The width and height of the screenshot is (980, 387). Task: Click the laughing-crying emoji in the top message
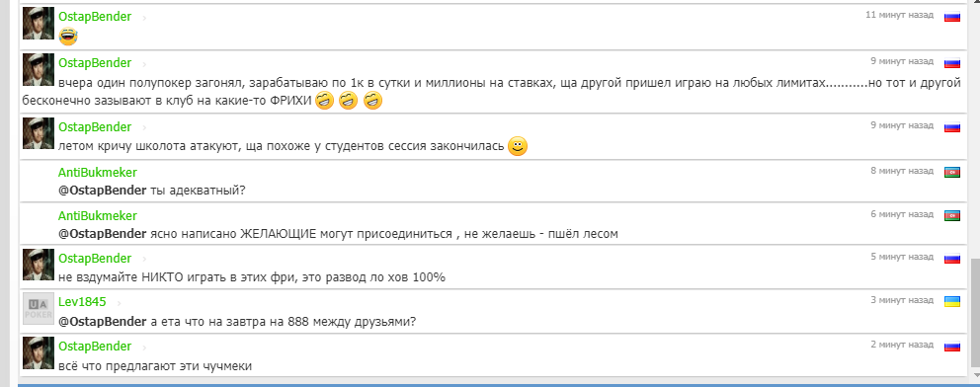68,37
